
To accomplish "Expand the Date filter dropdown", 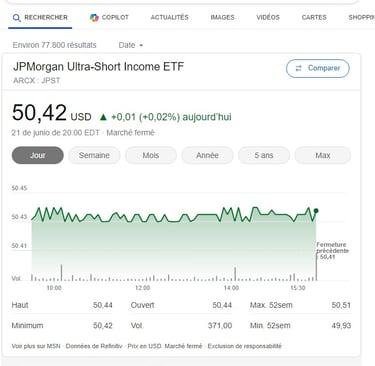I will 131,45.
